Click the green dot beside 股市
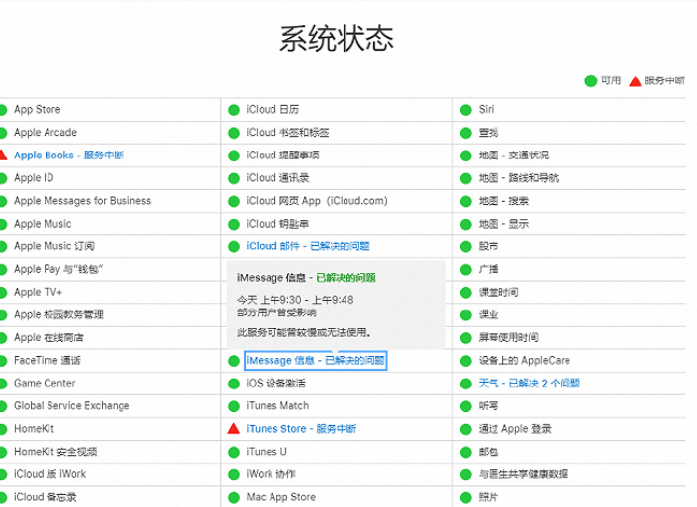Viewport: 697px width, 507px height. coord(466,247)
